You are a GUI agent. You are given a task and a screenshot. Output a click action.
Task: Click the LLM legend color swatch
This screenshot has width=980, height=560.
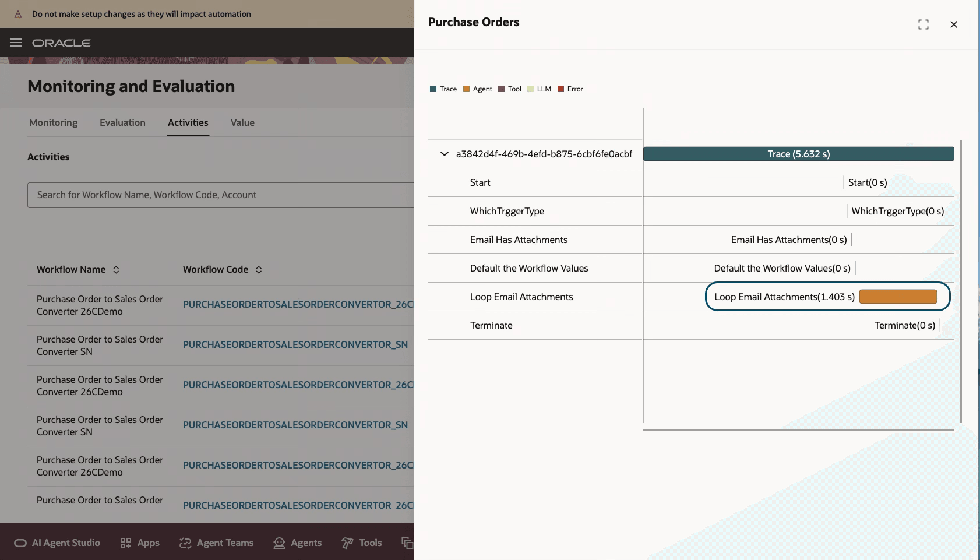pos(530,89)
